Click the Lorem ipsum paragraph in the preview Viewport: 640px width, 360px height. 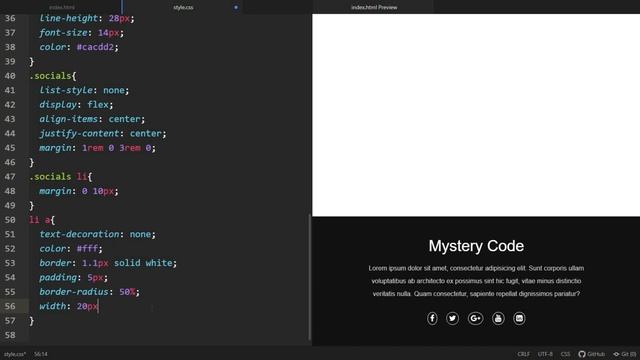476,281
